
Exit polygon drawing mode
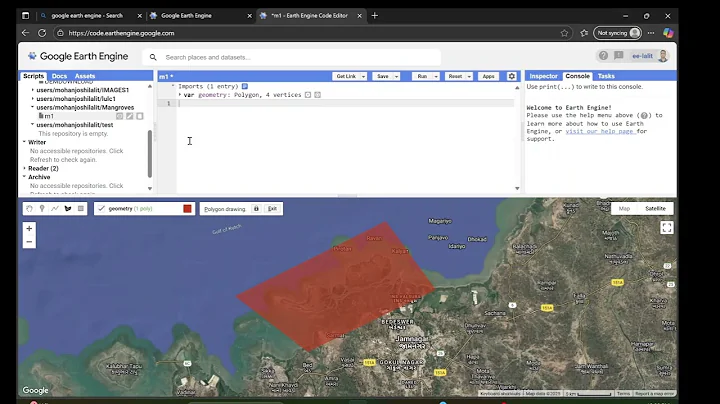[x=272, y=208]
